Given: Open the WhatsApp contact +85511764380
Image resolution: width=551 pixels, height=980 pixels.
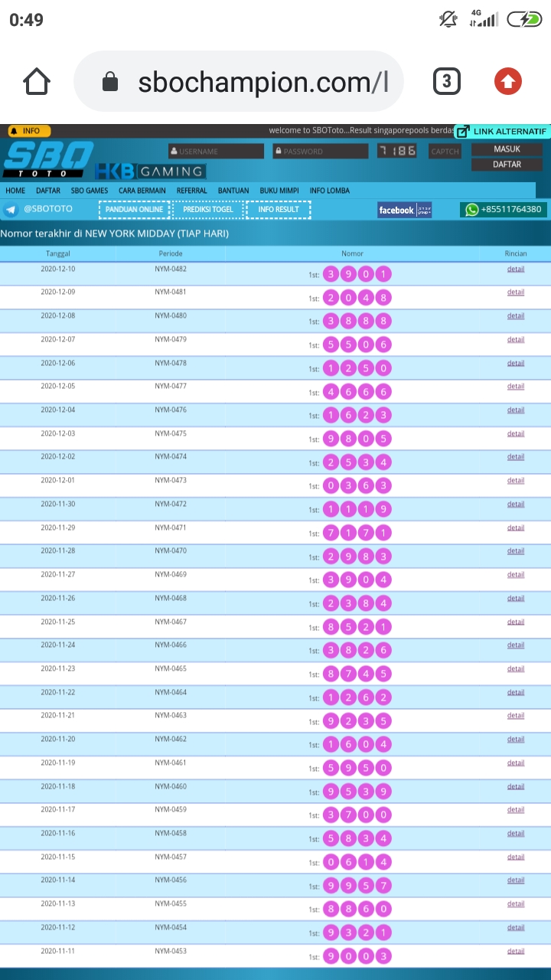Looking at the screenshot, I should coord(504,210).
